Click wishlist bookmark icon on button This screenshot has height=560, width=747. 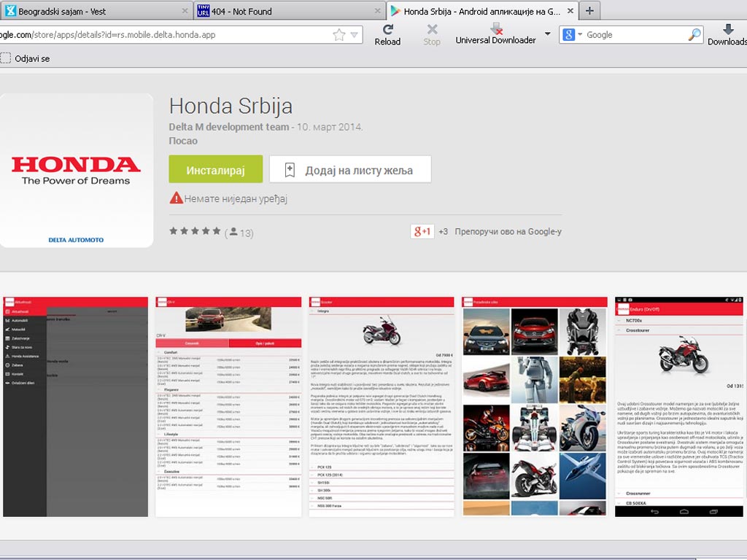[290, 170]
